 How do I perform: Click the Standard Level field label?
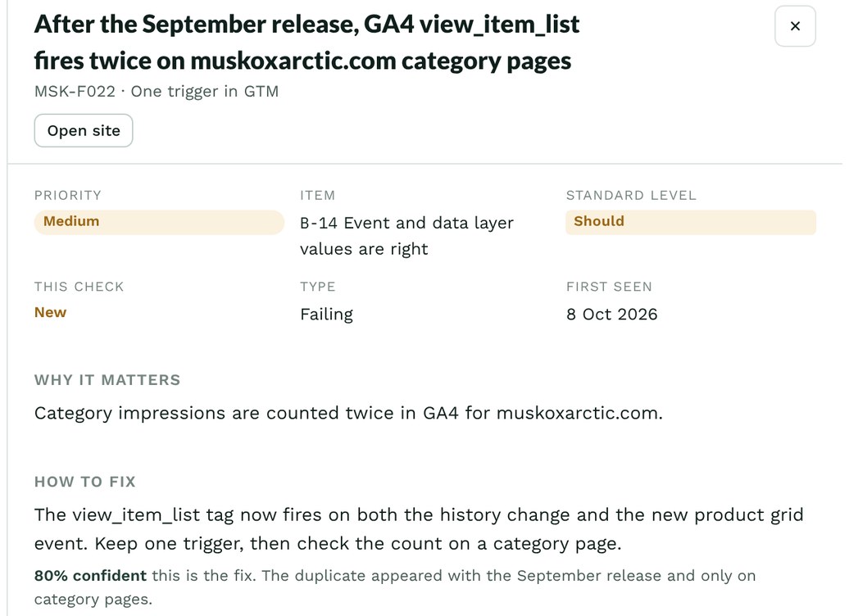click(x=631, y=196)
